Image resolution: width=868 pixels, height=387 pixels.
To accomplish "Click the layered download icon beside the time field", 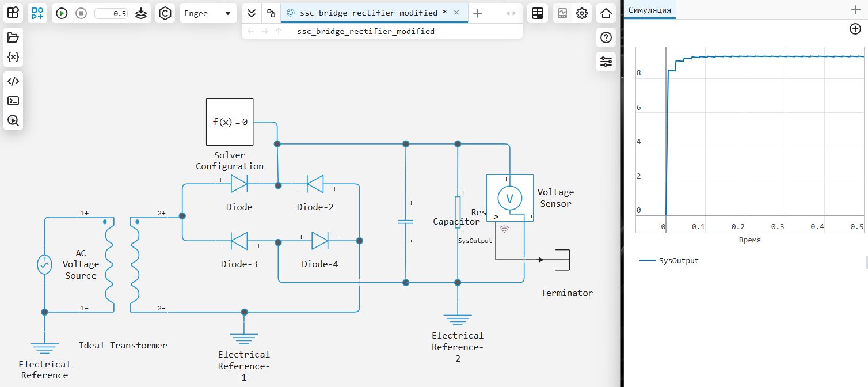I will 141,13.
